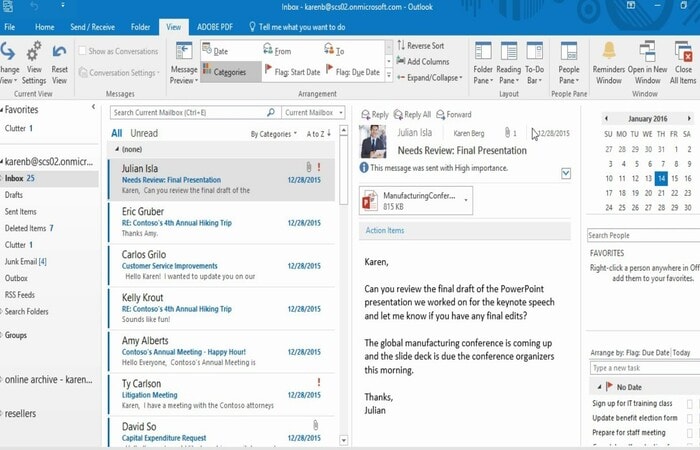Go to next month in calendar
The height and width of the screenshot is (450, 700).
pos(689,118)
